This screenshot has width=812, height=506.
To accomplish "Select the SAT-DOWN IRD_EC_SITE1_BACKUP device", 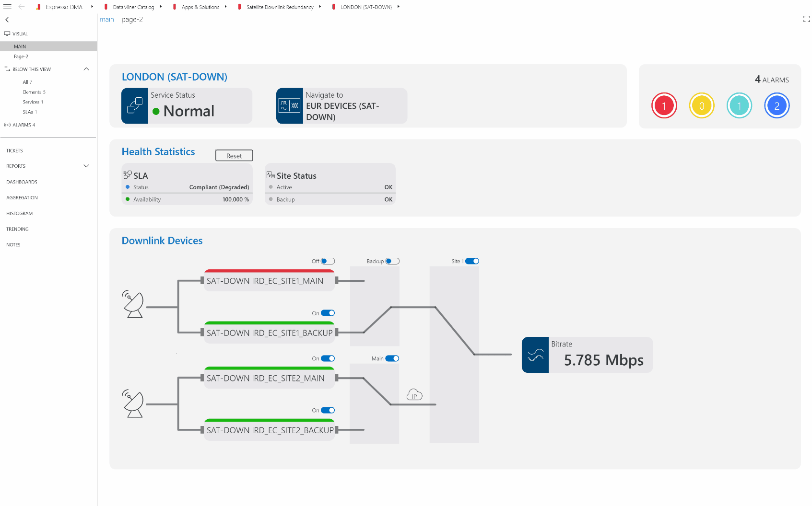I will [x=269, y=332].
